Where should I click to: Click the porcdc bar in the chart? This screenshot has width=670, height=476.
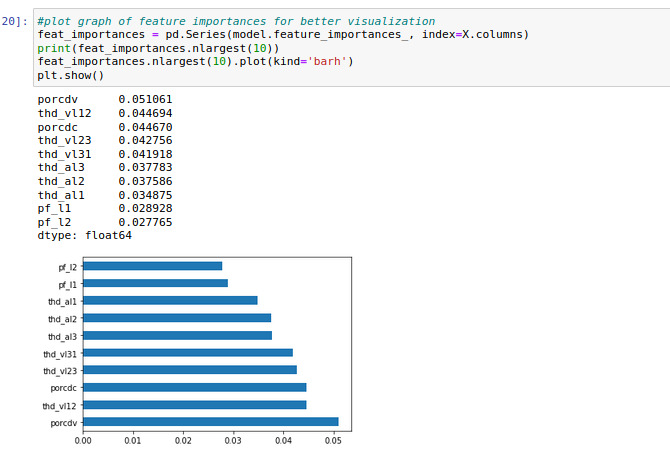pos(194,387)
